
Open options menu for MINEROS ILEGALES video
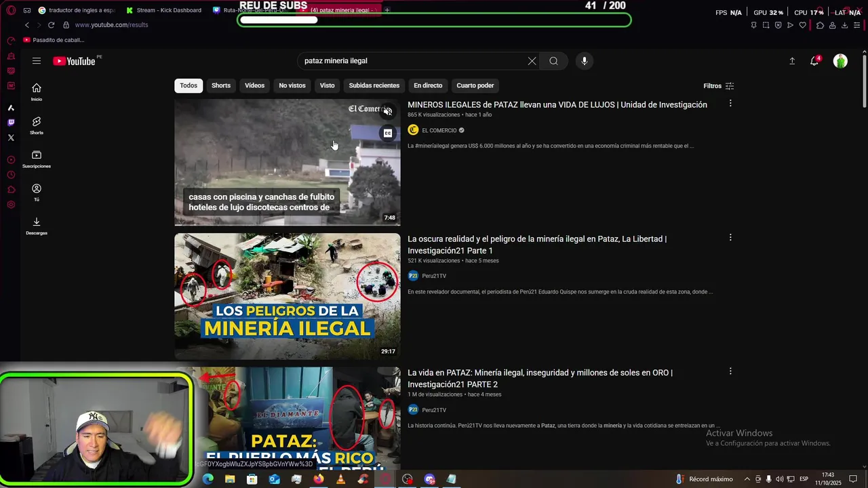coord(730,104)
